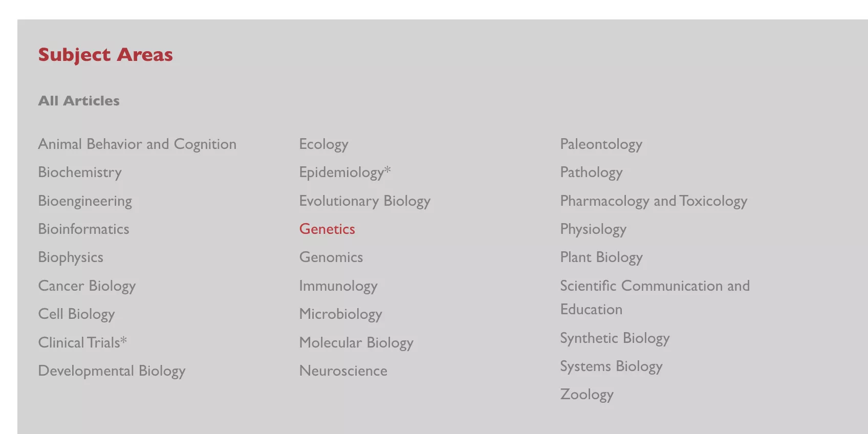View the Paleontology listing

pos(601,144)
